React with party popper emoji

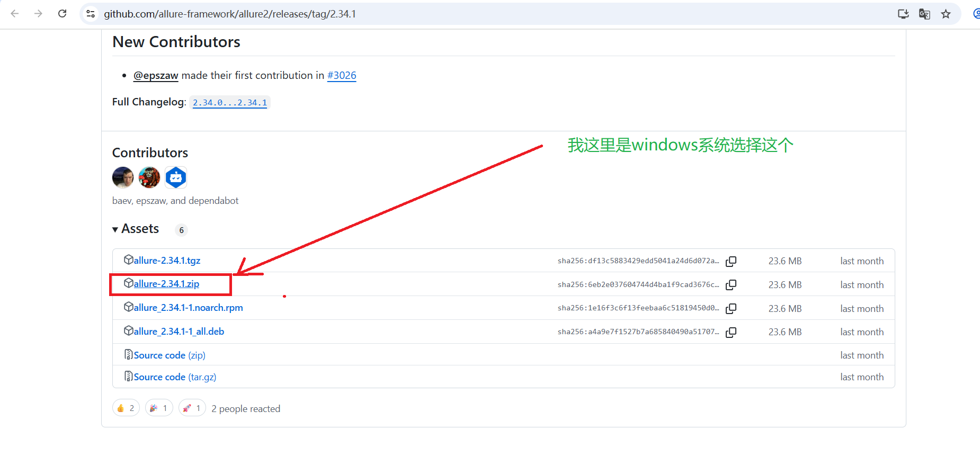(x=159, y=408)
